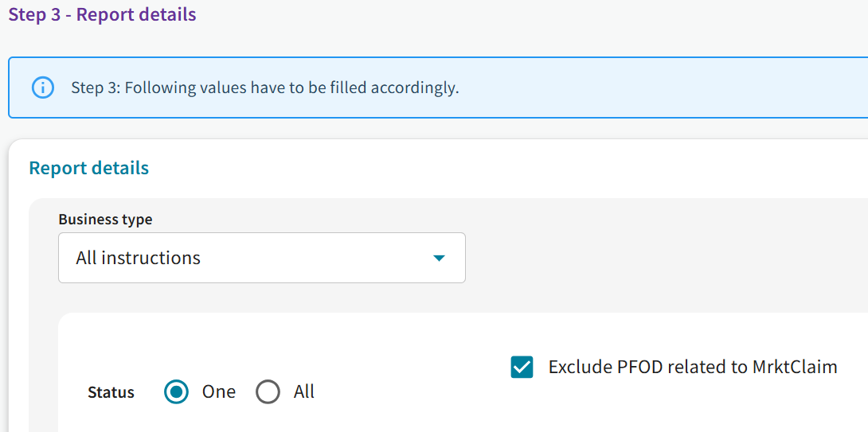
Task: Click the 'Exclude PFOD related to MrktClaim' label
Action: pyautogui.click(x=693, y=367)
